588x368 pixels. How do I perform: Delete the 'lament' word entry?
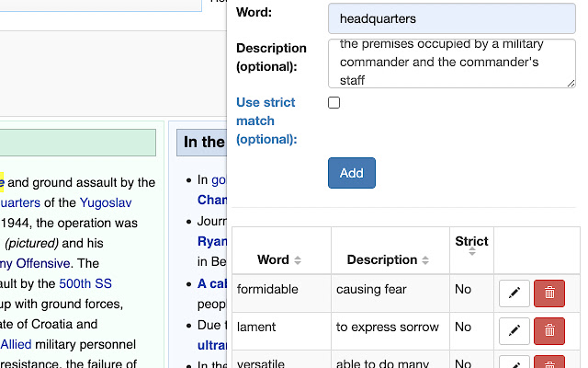point(549,331)
